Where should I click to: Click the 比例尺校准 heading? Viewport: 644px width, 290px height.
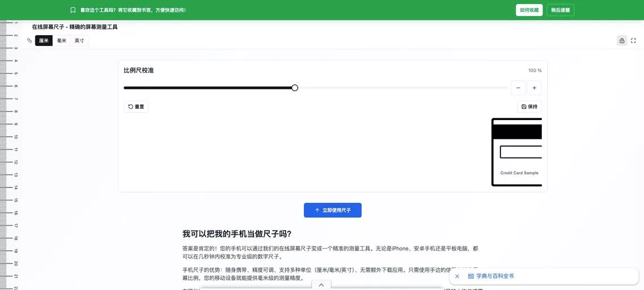139,71
